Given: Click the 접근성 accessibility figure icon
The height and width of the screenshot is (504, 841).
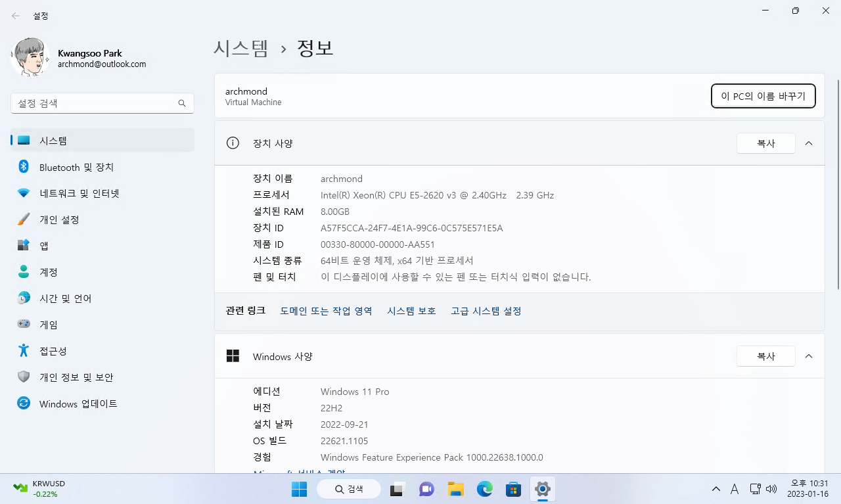Looking at the screenshot, I should pos(24,351).
